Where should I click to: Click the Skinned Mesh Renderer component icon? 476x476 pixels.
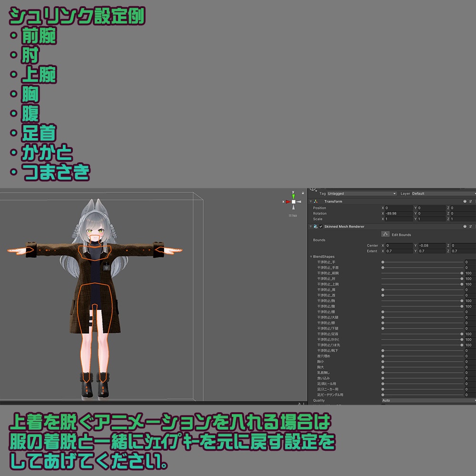coord(315,227)
